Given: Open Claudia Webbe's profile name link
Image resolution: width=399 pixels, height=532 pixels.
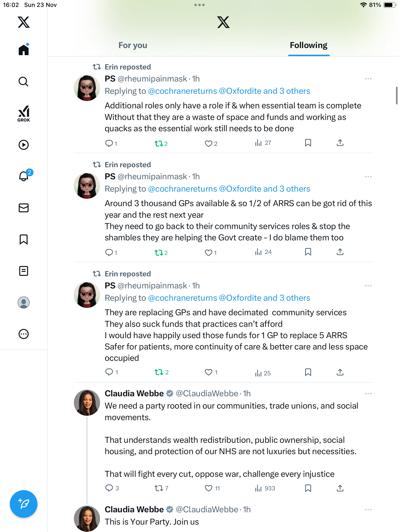Looking at the screenshot, I should [134, 394].
